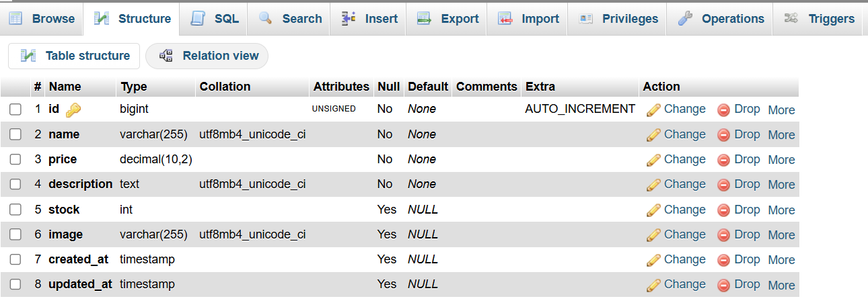Open More menu for the stock row
The image size is (868, 305).
tap(781, 210)
